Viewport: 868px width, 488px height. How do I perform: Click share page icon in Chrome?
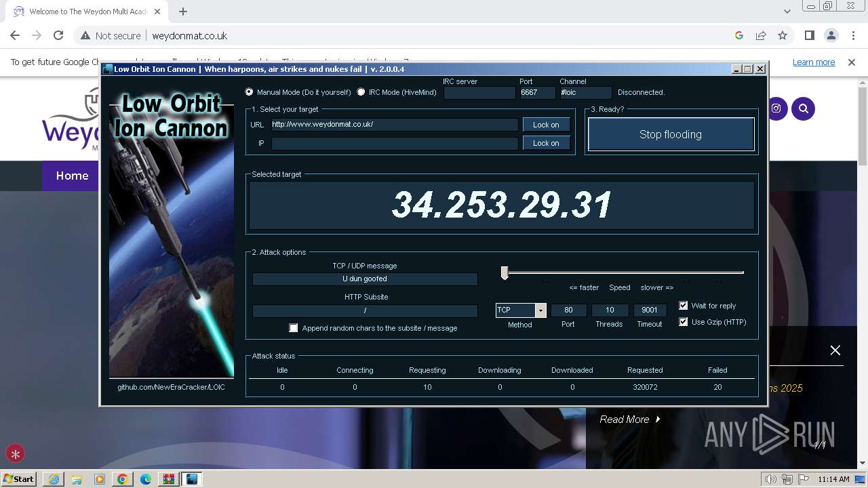(761, 35)
